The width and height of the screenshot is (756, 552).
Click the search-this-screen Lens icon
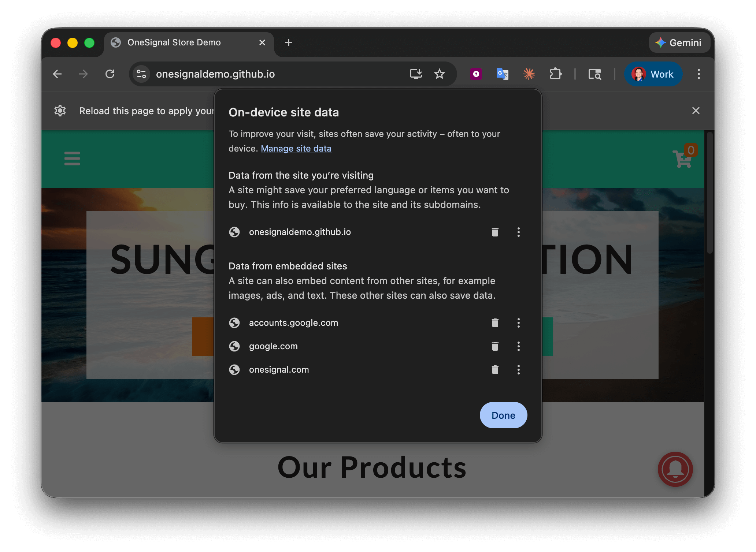pyautogui.click(x=595, y=74)
